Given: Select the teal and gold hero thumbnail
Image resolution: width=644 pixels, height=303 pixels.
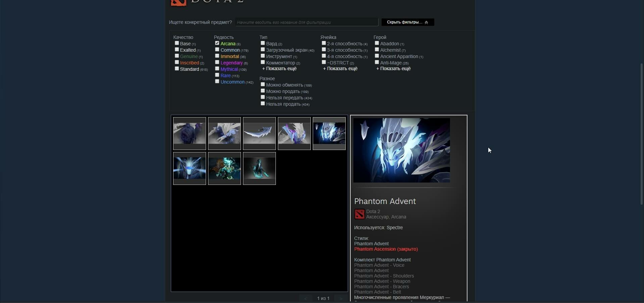Looking at the screenshot, I should [225, 168].
